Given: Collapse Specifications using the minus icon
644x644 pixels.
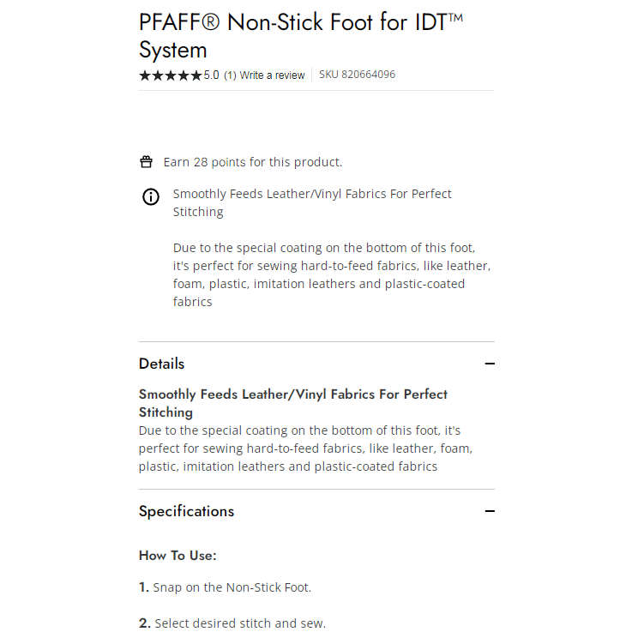Looking at the screenshot, I should pos(490,511).
